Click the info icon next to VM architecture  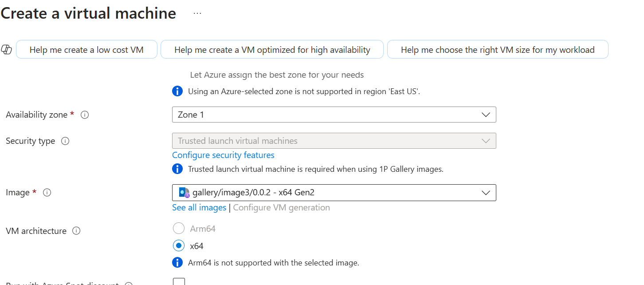click(x=76, y=231)
